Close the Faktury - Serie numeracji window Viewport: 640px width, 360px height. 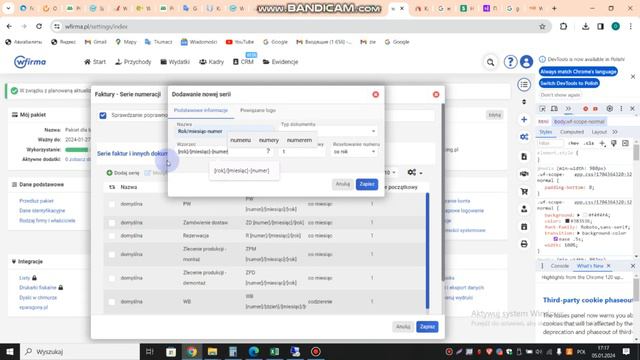(x=436, y=94)
